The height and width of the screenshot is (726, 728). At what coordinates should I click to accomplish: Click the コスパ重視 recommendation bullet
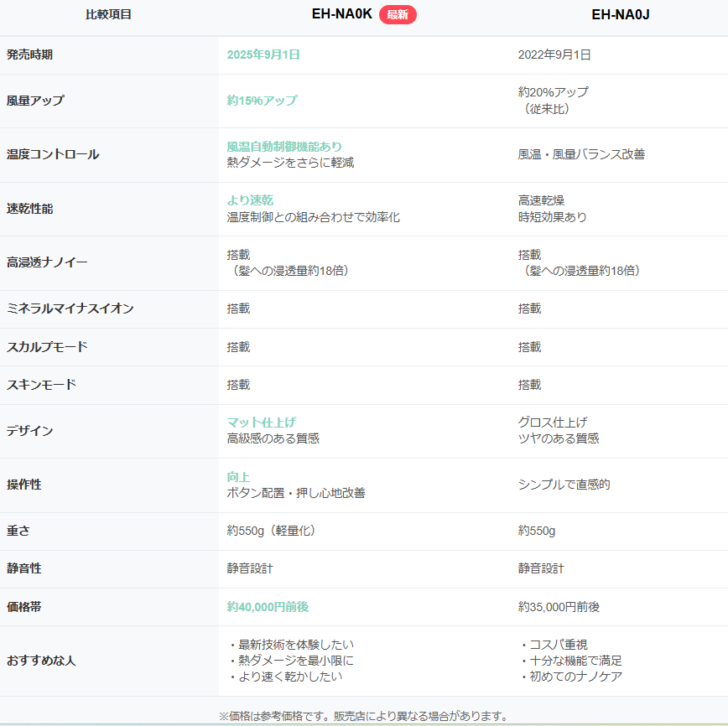pos(558,645)
